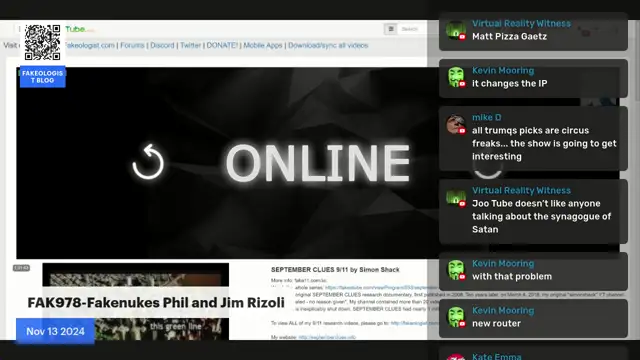The width and height of the screenshot is (640, 360).
Task: Click Virtual Reality Witness avatar on Matt Pizza Gaetz message
Action: [456, 30]
